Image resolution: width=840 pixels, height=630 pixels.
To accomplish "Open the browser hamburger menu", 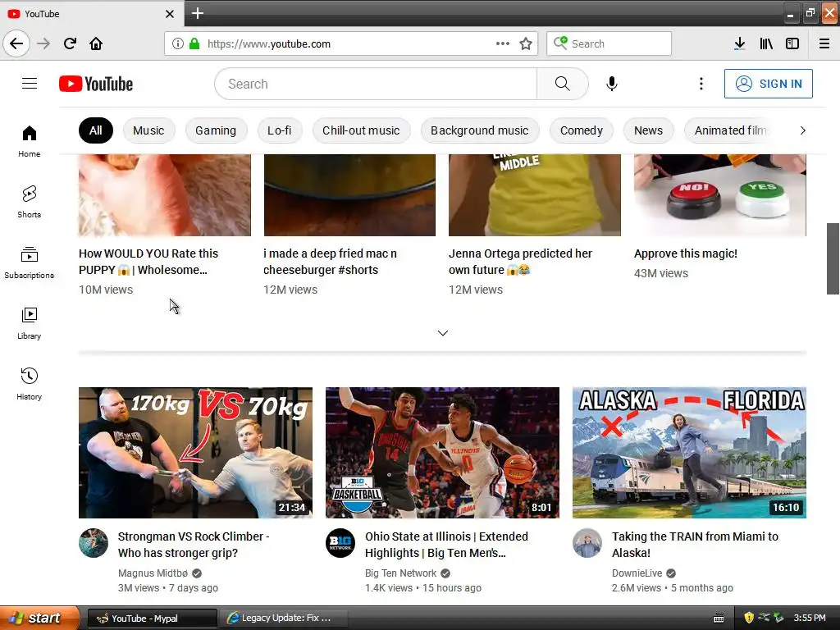I will click(x=824, y=43).
